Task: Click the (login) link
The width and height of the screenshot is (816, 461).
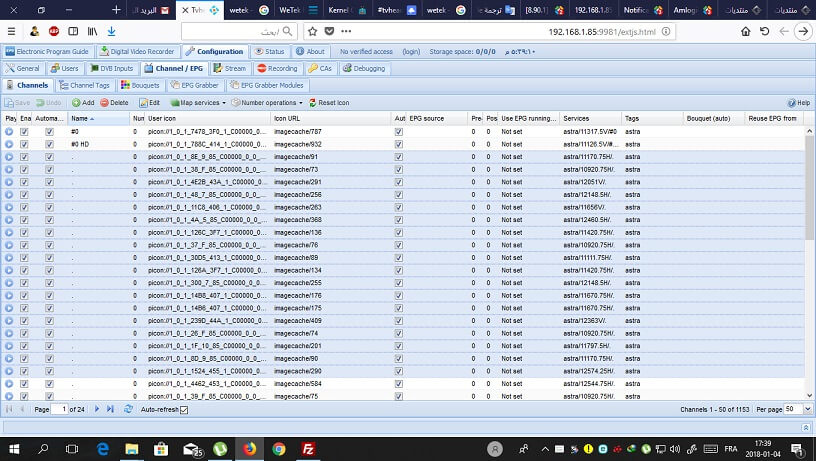Action: pos(411,51)
